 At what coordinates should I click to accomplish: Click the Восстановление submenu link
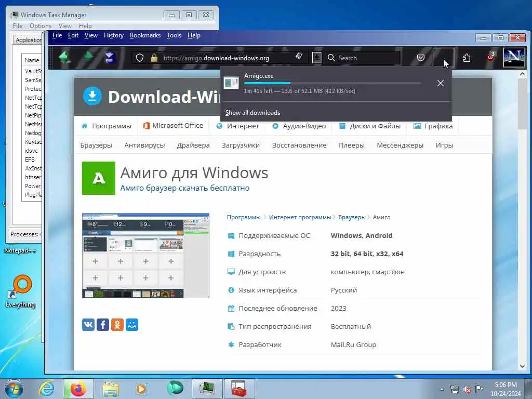click(299, 145)
